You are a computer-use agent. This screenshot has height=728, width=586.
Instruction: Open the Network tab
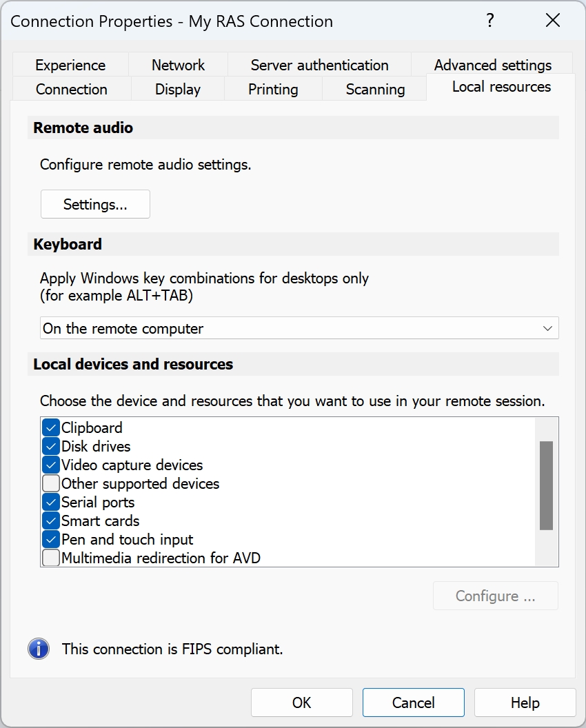click(178, 65)
